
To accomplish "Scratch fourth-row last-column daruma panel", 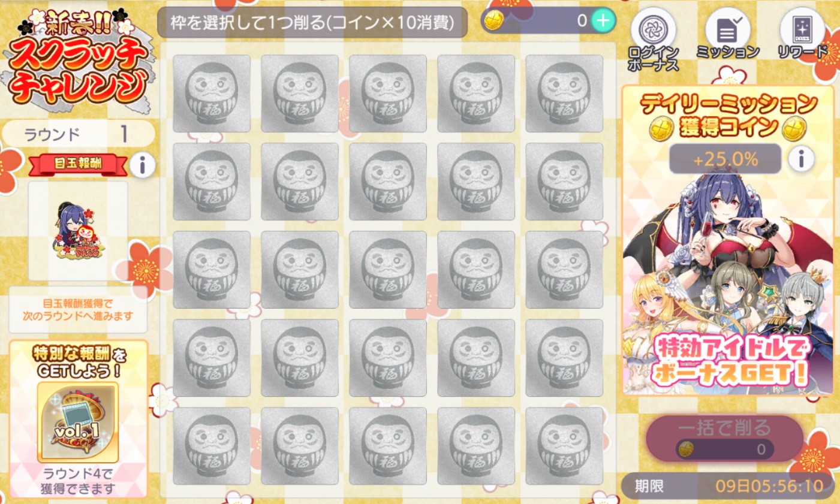I will point(564,358).
